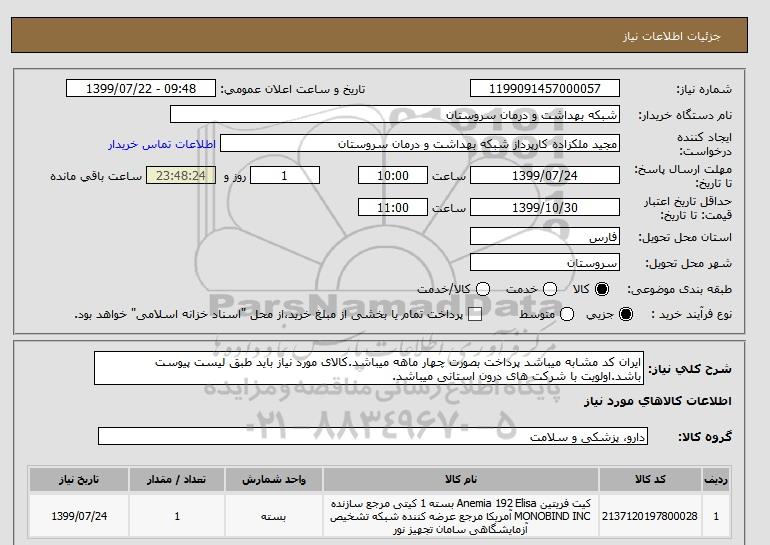The width and height of the screenshot is (770, 545).
Task: Click the شرح کلی نیاز description box
Action: 369,368
